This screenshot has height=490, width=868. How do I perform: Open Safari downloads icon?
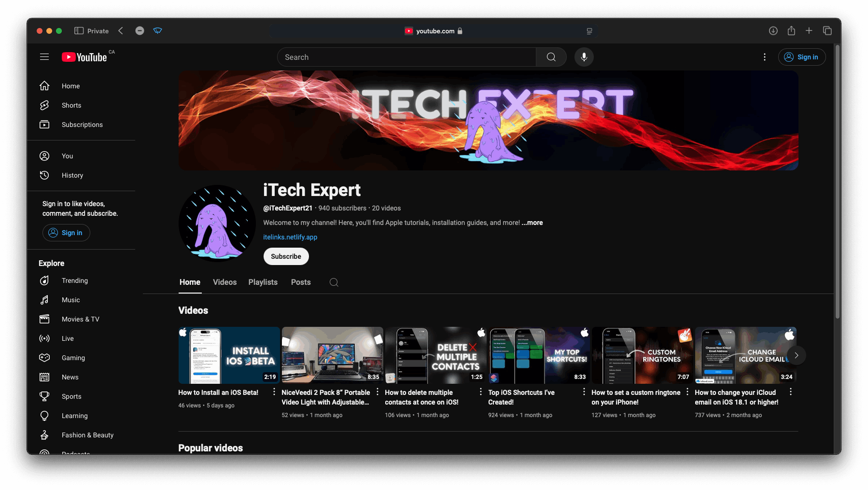coord(773,31)
